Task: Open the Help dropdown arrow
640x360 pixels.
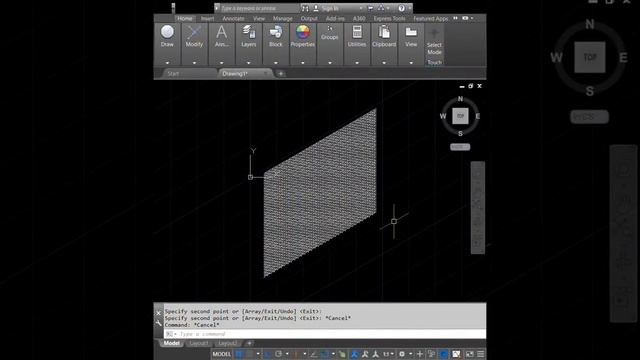Action: pos(409,8)
